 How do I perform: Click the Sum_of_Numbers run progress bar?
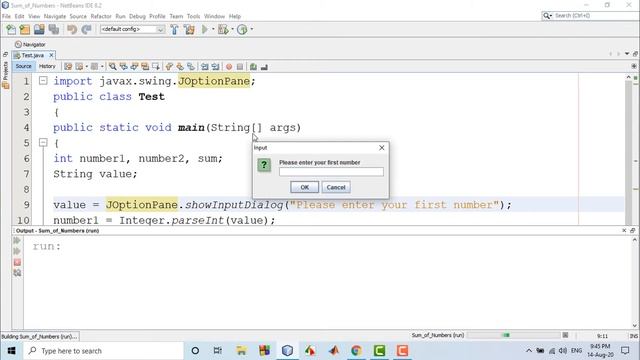click(x=514, y=335)
